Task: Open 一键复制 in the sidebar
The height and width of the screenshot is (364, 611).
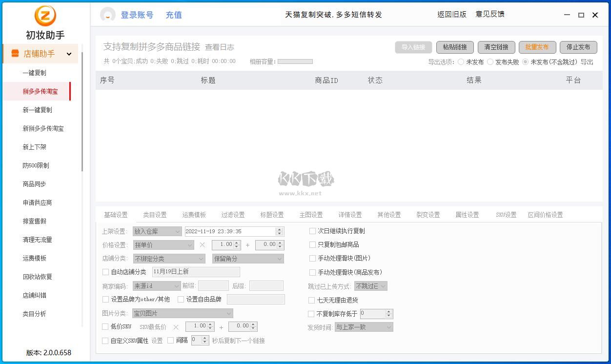Action: [x=34, y=73]
